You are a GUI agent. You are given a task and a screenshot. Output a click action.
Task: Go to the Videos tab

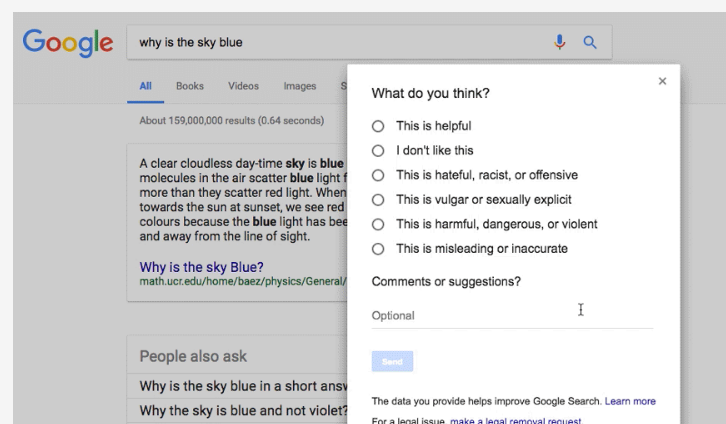pos(243,87)
